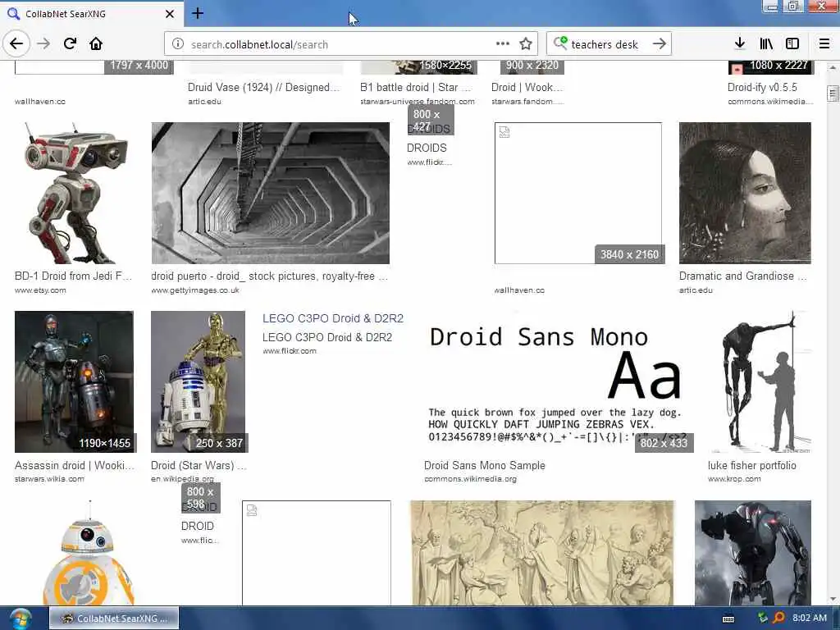Open the concrete tunnel droid puerto thumbnail
This screenshot has height=630, width=840.
point(270,193)
